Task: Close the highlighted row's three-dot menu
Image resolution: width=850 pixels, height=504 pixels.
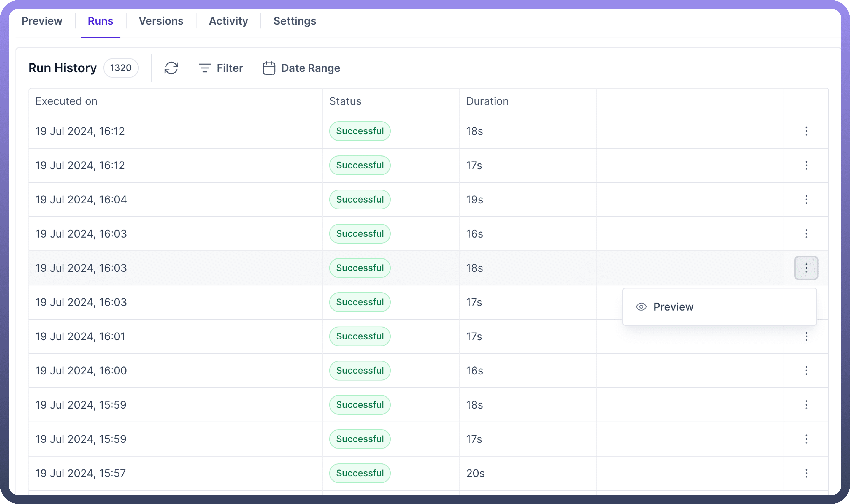Action: 806,268
